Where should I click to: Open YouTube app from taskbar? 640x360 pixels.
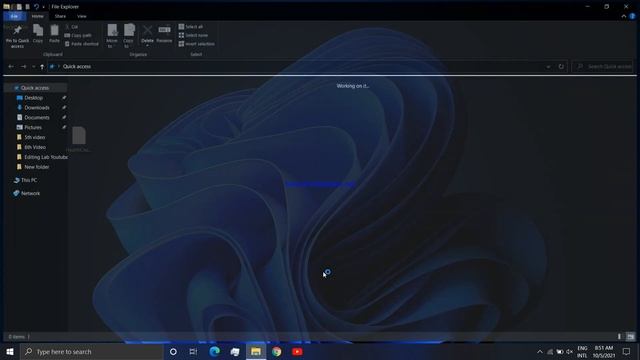(297, 351)
